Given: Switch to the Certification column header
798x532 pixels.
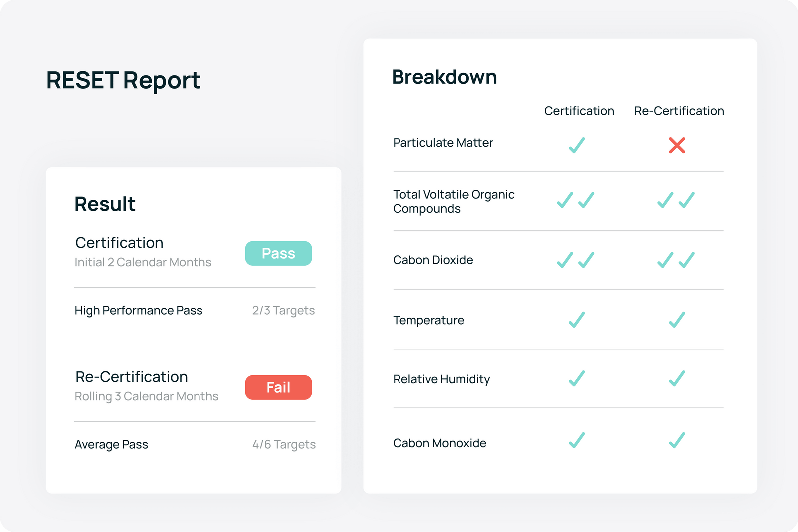Looking at the screenshot, I should pos(579,111).
